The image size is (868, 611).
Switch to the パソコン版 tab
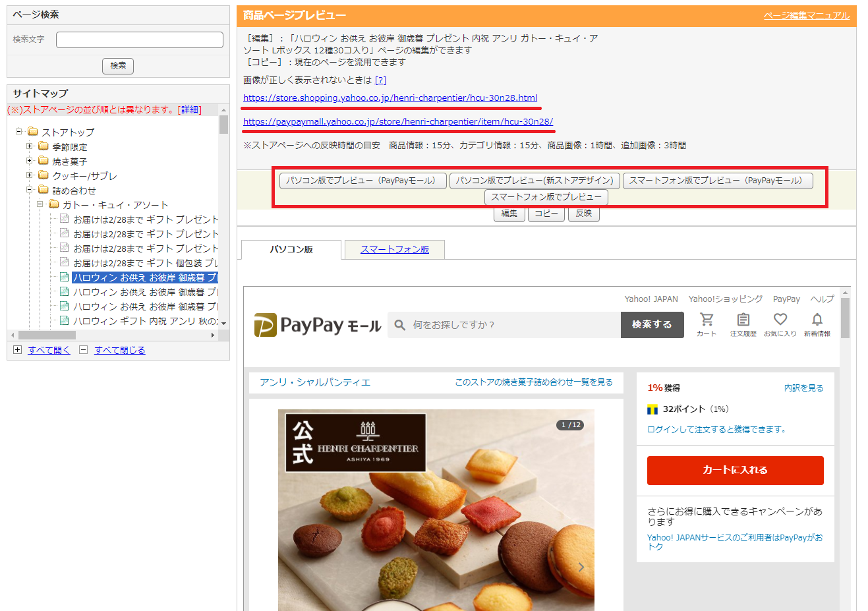291,249
